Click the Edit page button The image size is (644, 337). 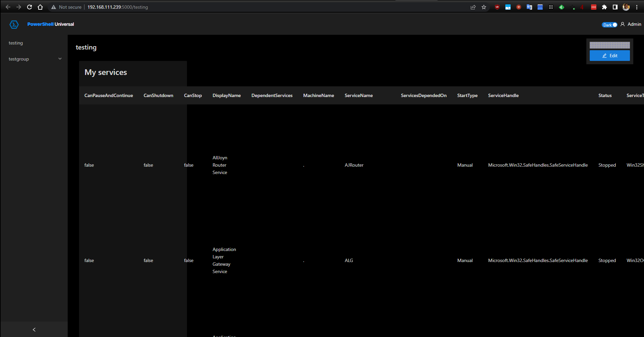(610, 56)
